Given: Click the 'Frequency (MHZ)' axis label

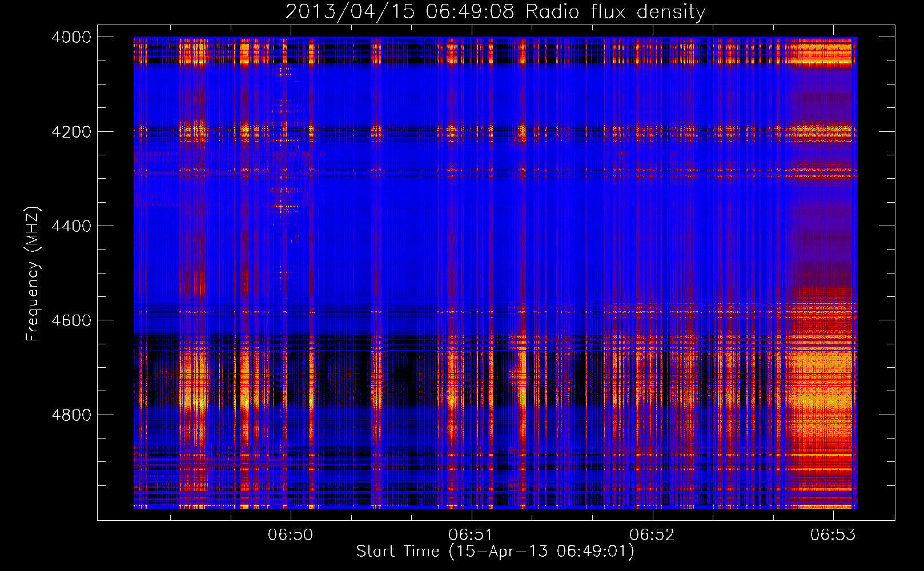Looking at the screenshot, I should pos(32,274).
